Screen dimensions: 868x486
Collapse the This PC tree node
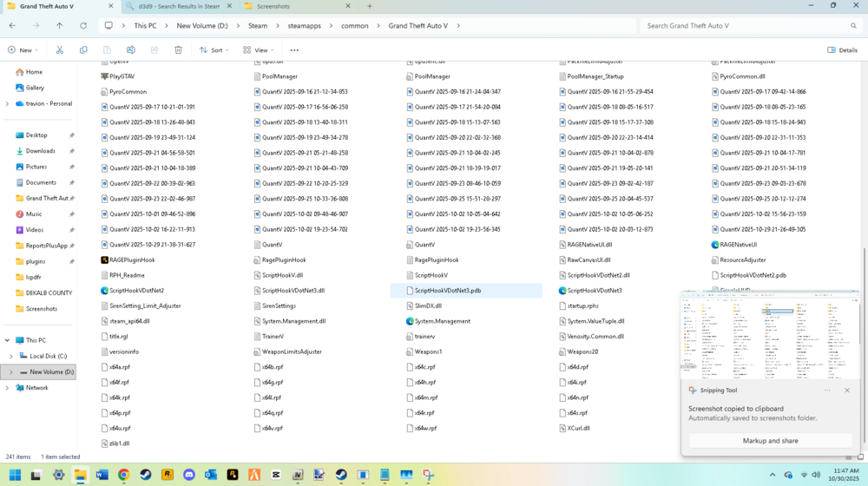click(7, 340)
